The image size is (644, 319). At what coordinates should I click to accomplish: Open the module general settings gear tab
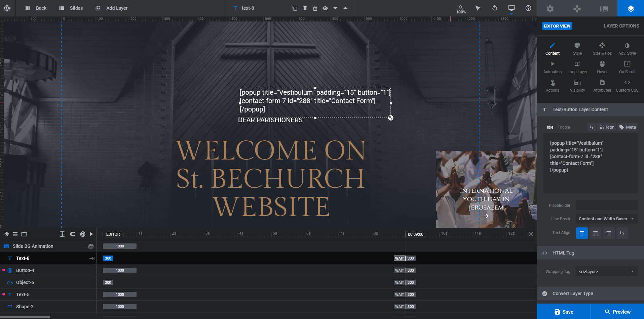point(550,8)
